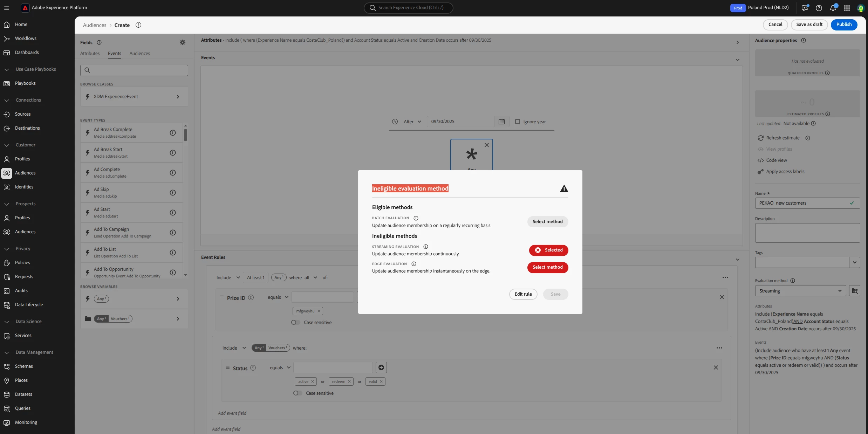Open the Code view option
Image resolution: width=868 pixels, height=434 pixels.
point(776,160)
